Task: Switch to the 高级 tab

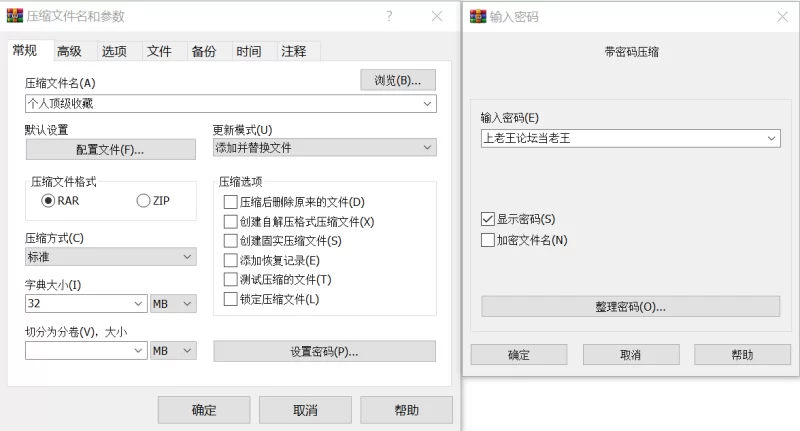Action: pos(69,52)
